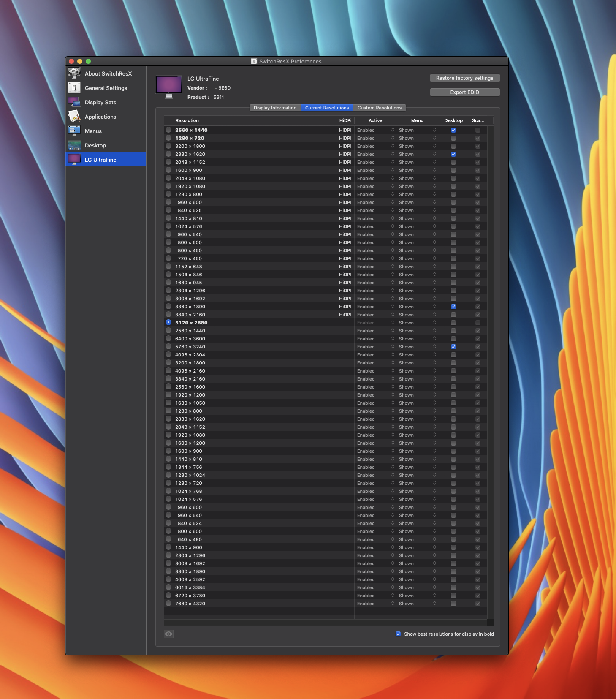Screen dimensions: 616x699
Task: Select radio button for 7680 × 4320
Action: point(168,604)
